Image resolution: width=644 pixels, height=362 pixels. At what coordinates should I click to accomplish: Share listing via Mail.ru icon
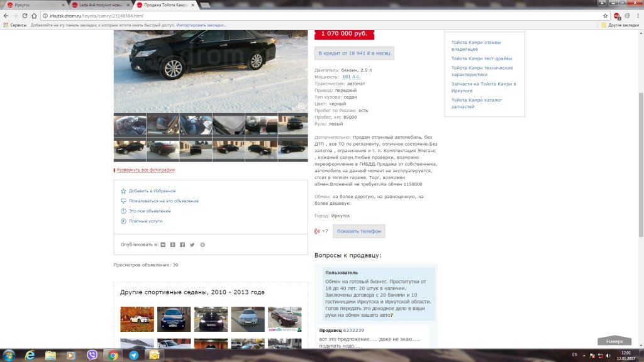click(203, 244)
